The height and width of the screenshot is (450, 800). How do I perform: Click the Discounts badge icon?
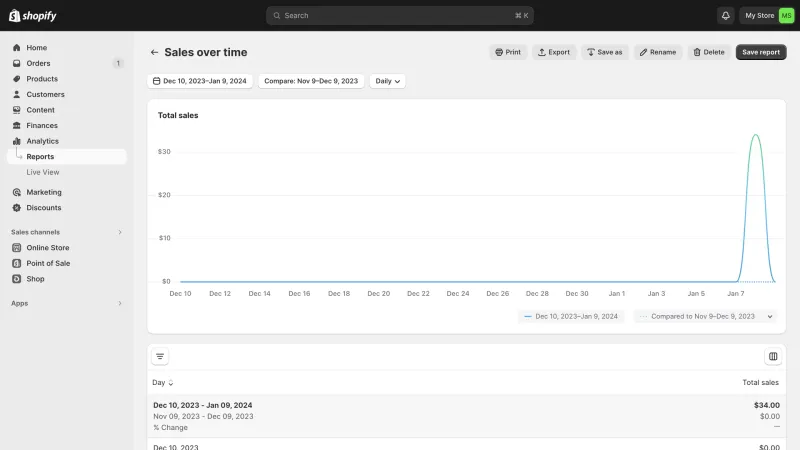pos(16,208)
